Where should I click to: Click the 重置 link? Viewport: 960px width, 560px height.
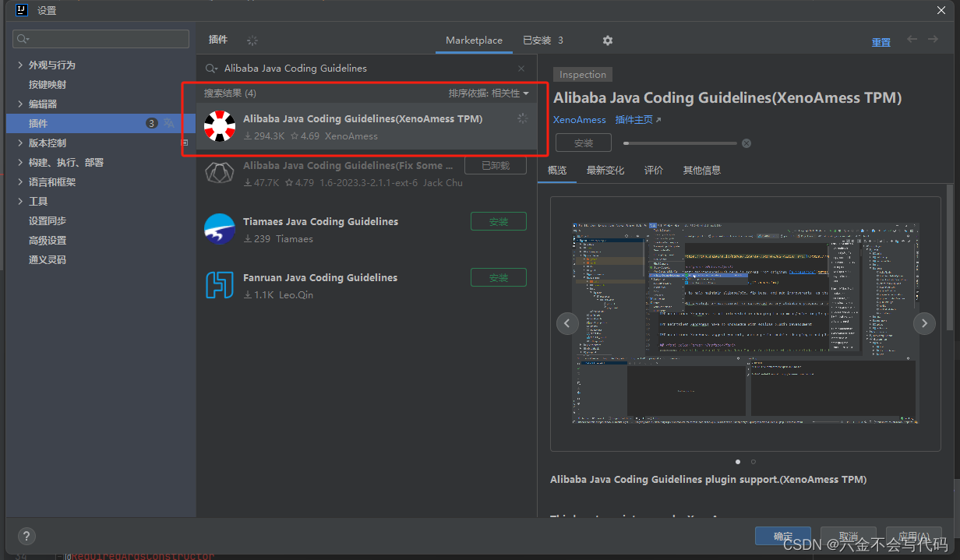[x=881, y=43]
